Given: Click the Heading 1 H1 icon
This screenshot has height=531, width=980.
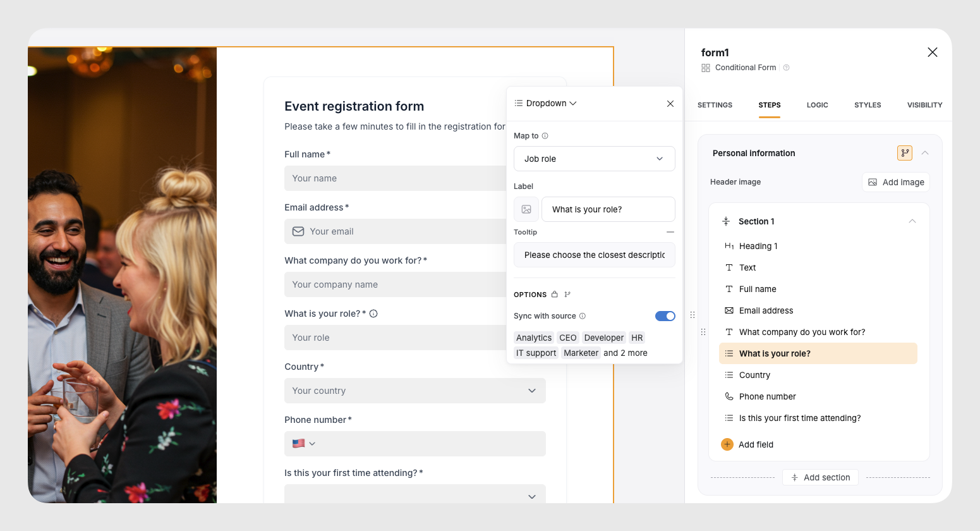Looking at the screenshot, I should coord(729,246).
